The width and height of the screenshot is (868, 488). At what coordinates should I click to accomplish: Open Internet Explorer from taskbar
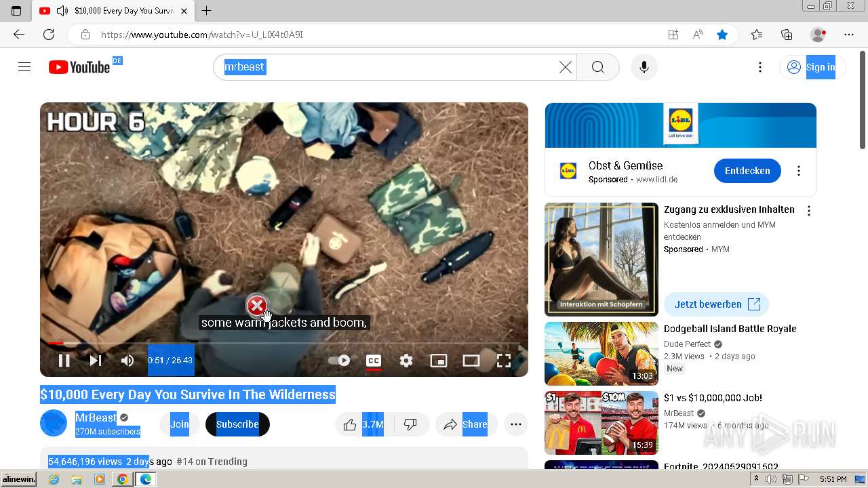click(x=54, y=479)
